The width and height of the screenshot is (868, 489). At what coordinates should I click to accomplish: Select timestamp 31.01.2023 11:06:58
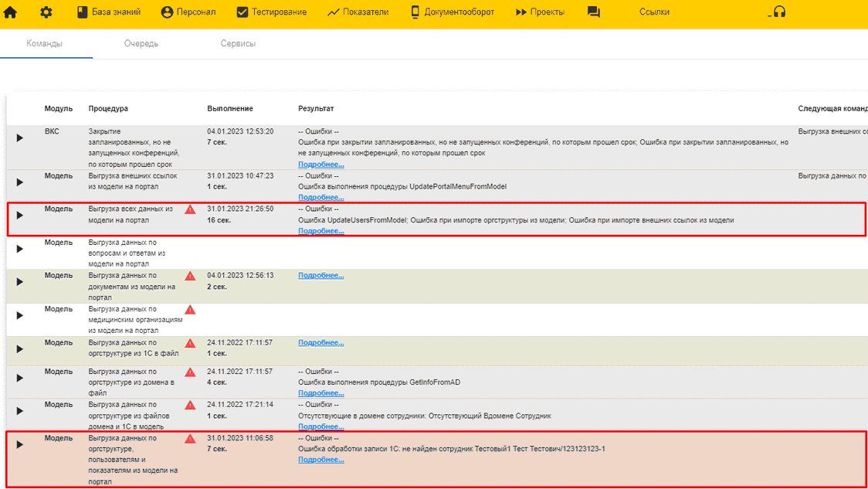tap(240, 438)
